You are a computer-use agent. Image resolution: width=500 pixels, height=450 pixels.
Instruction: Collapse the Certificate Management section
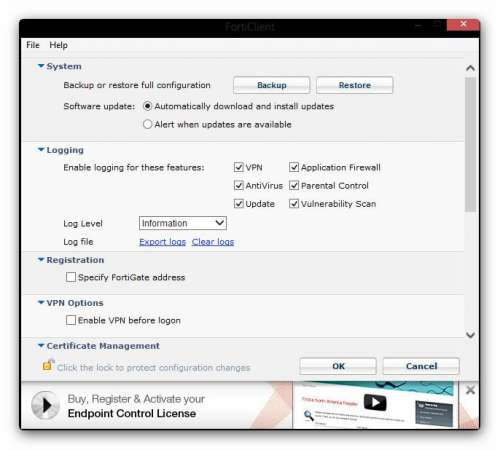coord(41,346)
